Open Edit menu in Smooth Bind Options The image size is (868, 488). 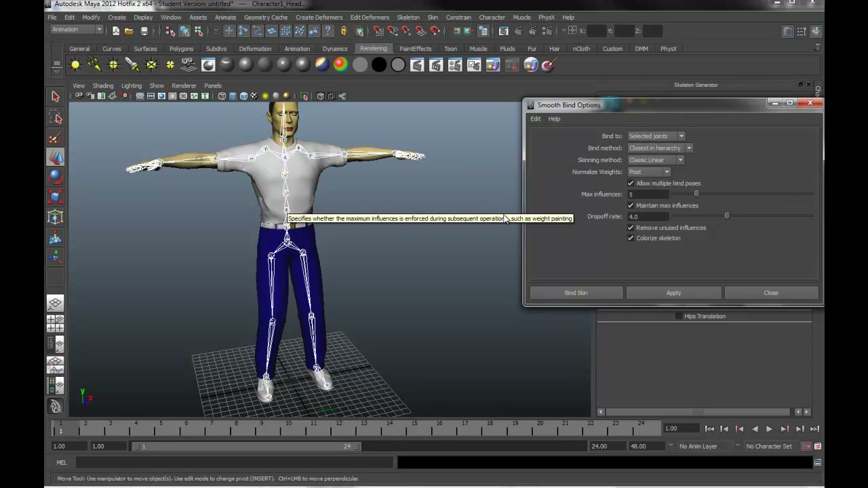(536, 119)
